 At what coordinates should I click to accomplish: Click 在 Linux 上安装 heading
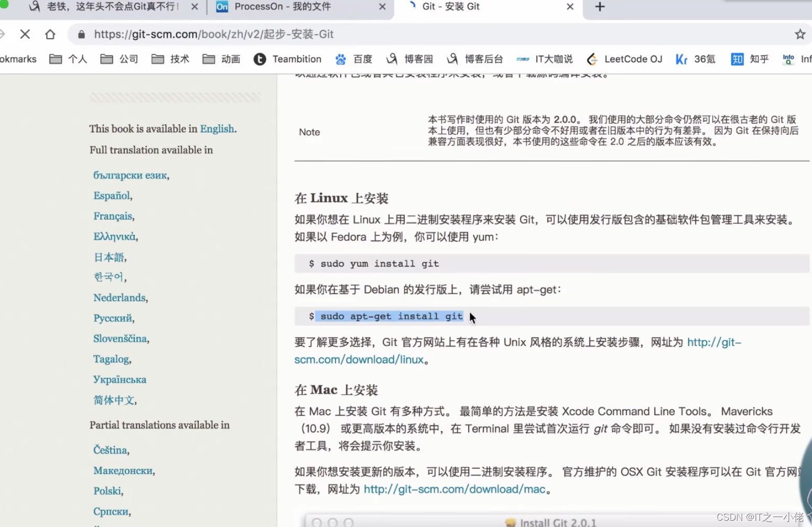(341, 198)
